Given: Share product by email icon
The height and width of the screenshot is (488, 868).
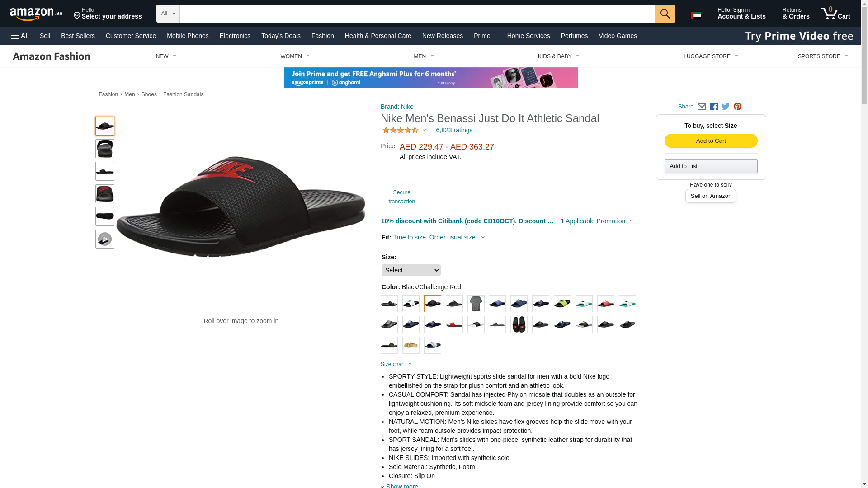Looking at the screenshot, I should pos(702,107).
